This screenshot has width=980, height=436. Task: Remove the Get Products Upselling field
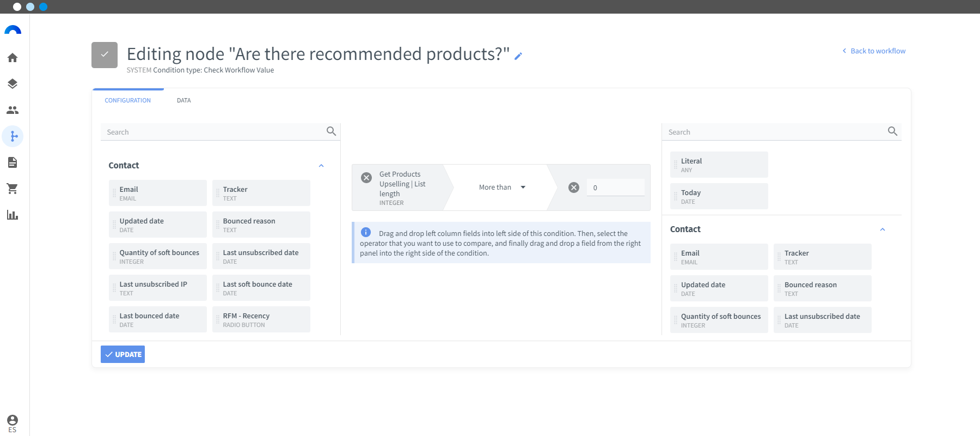(x=366, y=178)
